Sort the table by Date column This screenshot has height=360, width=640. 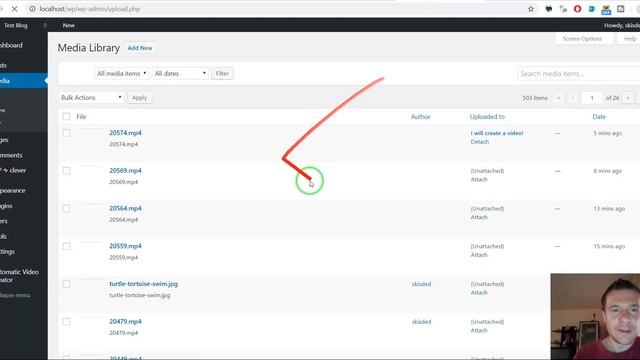pos(599,117)
